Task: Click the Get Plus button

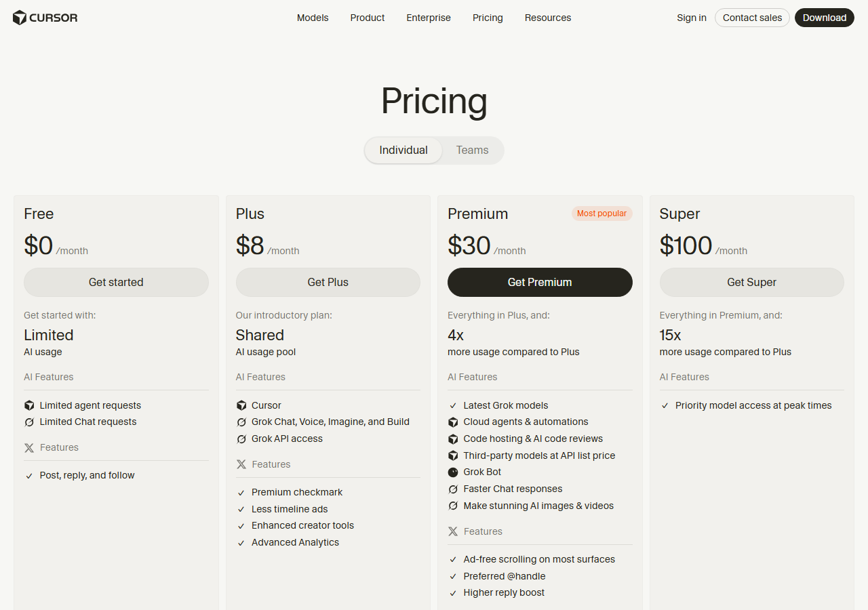Action: pos(328,282)
